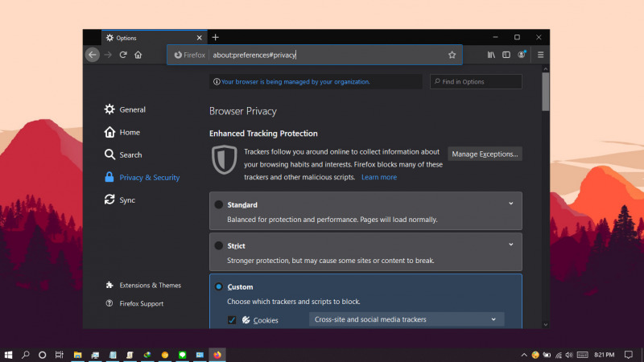Select the Standard protection radio button
This screenshot has height=362, width=644.
coord(218,204)
